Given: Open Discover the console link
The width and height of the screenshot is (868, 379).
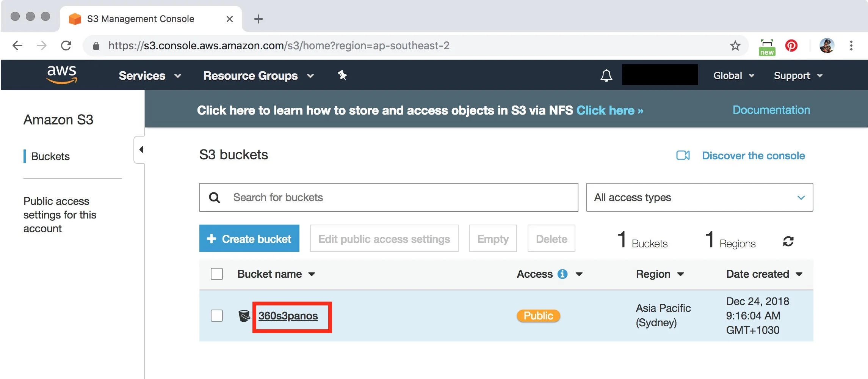Looking at the screenshot, I should point(753,156).
